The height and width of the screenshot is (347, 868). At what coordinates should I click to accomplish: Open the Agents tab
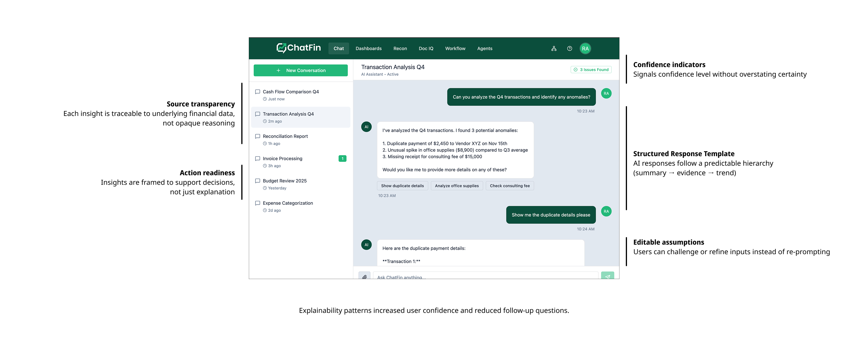pos(484,49)
